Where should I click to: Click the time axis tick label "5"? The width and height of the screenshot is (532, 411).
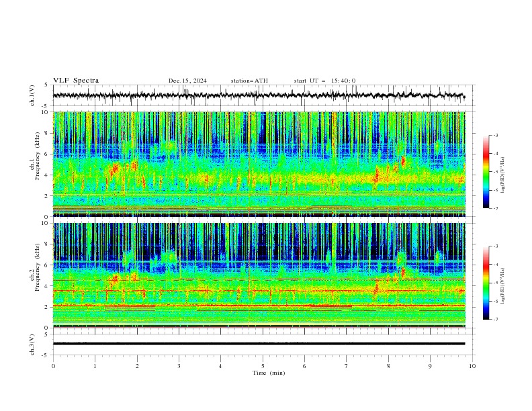pos(263,366)
